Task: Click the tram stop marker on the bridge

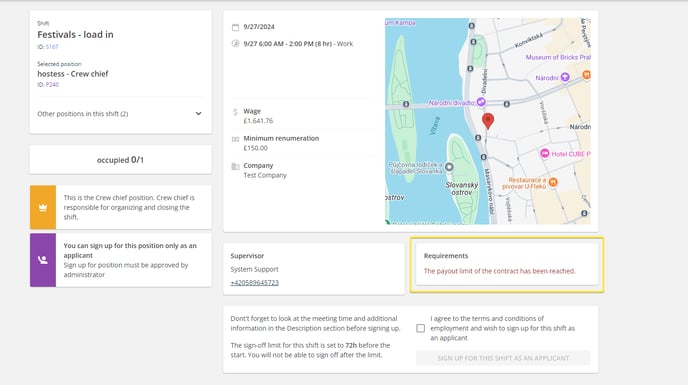Action: (x=406, y=104)
